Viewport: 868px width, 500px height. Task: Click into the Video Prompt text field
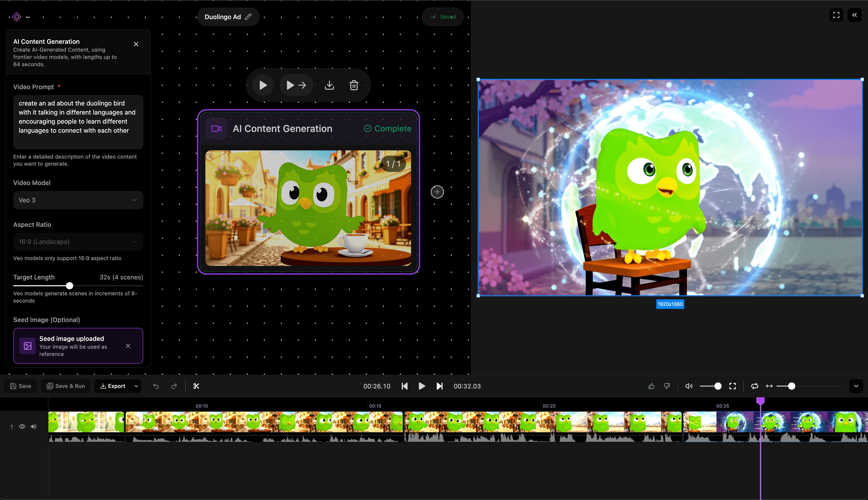[x=78, y=122]
